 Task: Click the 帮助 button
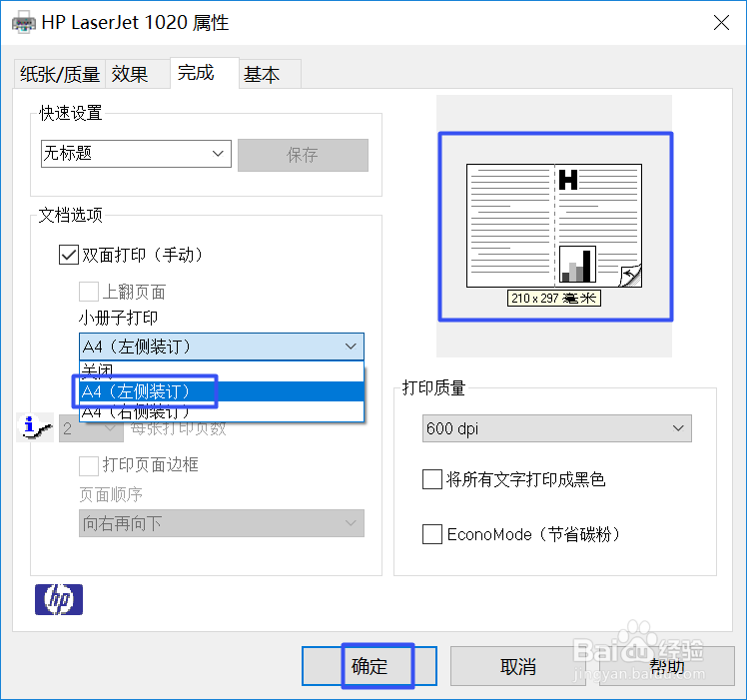pyautogui.click(x=667, y=666)
